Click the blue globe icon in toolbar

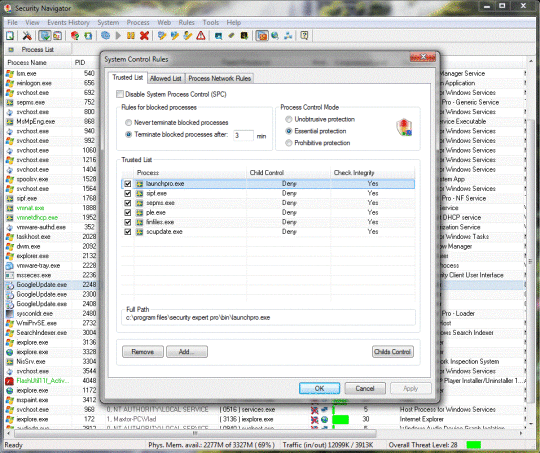pyautogui.click(x=105, y=35)
